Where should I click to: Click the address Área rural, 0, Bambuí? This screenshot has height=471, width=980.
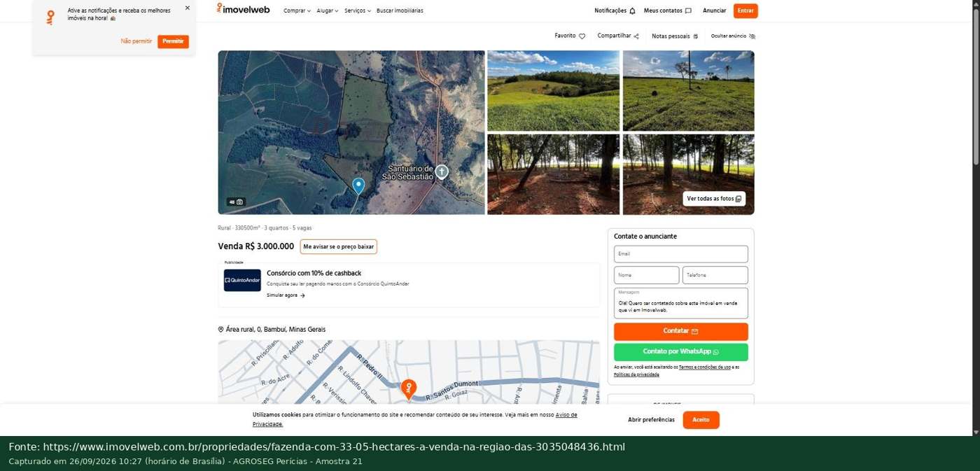(276, 330)
